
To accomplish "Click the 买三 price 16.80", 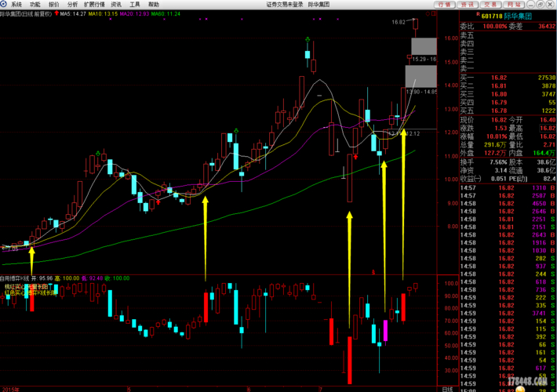I will coord(499,94).
